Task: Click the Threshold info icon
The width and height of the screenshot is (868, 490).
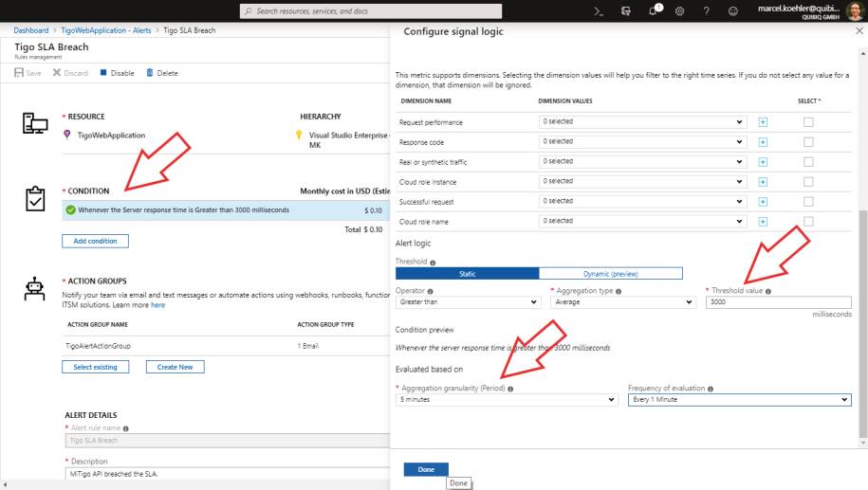Action: (x=433, y=263)
